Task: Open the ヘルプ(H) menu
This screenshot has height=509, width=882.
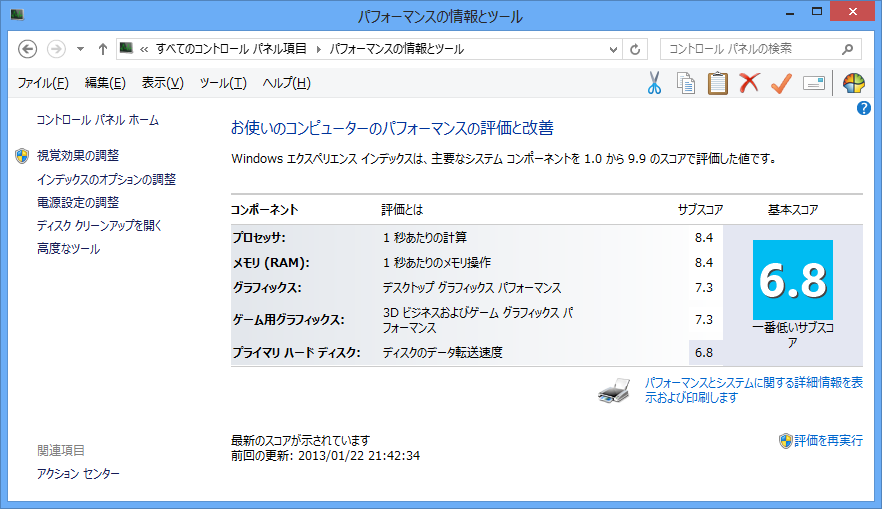Action: tap(286, 83)
